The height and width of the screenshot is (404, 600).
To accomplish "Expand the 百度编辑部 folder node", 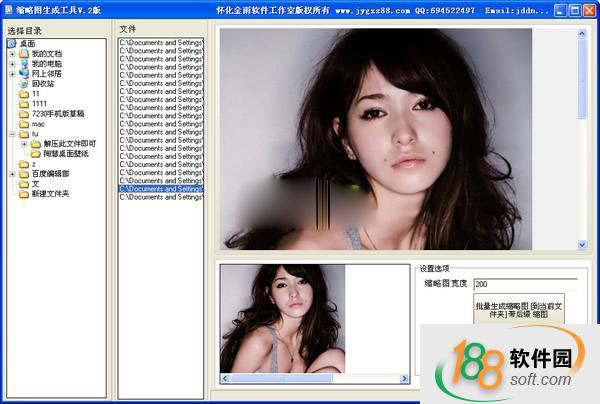I will point(12,173).
